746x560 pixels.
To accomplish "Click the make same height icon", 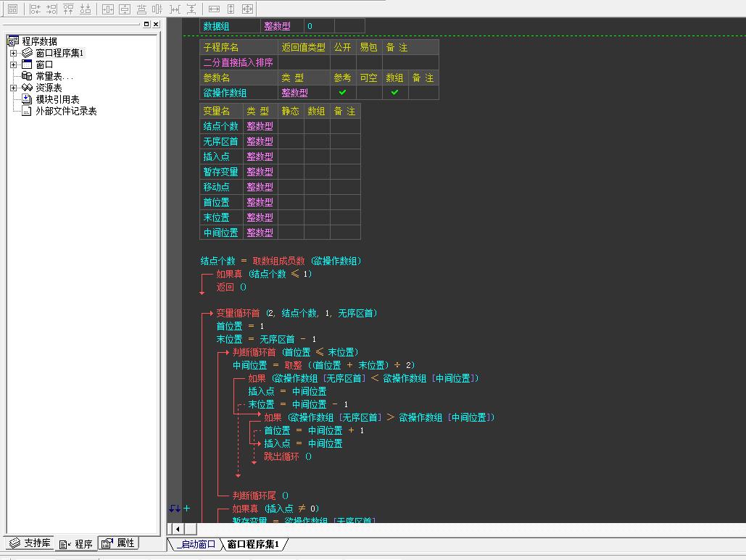I will pyautogui.click(x=231, y=9).
